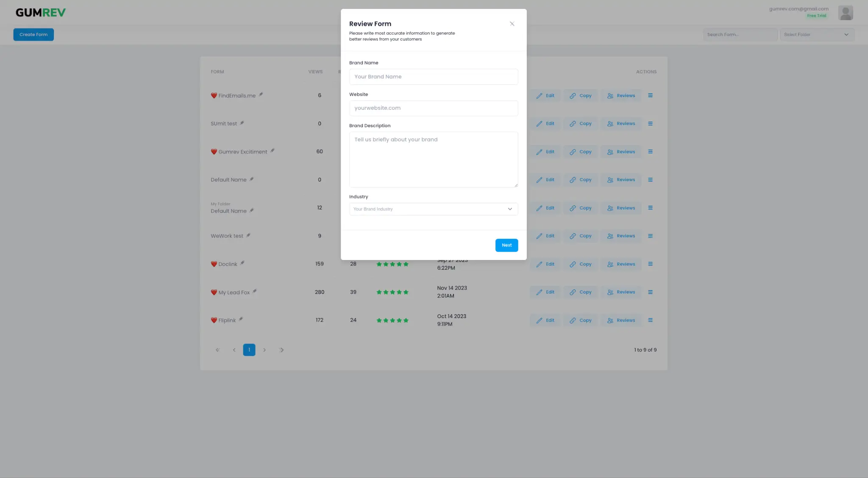Jump to the last pagination page
Screen dimensions: 868x478
pos(281,350)
